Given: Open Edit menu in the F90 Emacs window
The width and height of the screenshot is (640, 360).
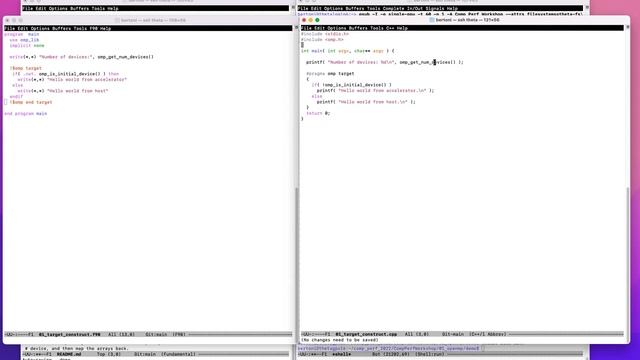Looking at the screenshot, I should (x=22, y=29).
